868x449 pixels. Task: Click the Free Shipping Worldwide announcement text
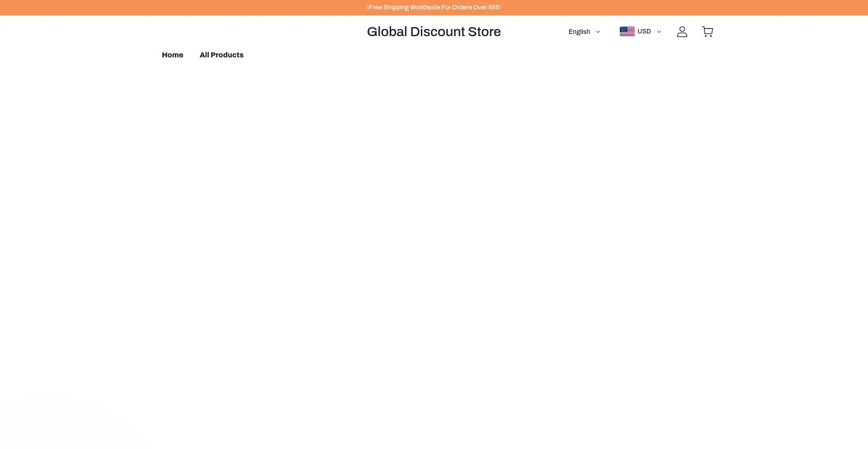[x=434, y=8]
